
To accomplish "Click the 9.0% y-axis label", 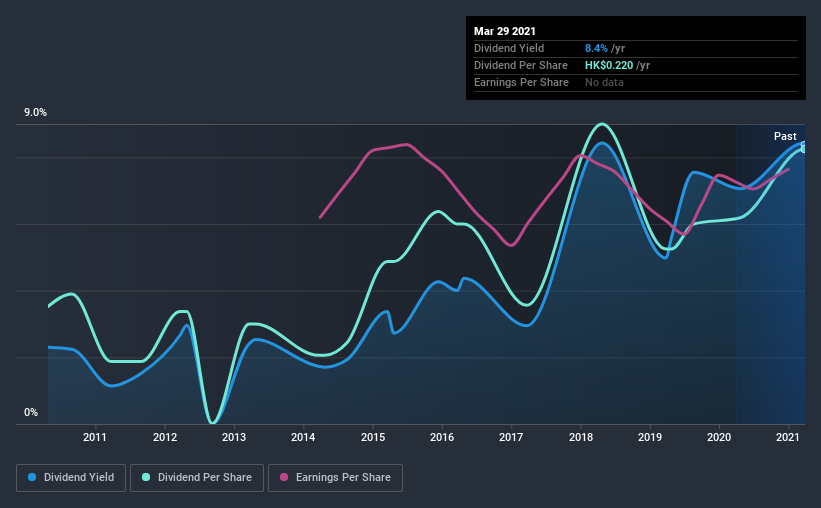I will [x=35, y=113].
